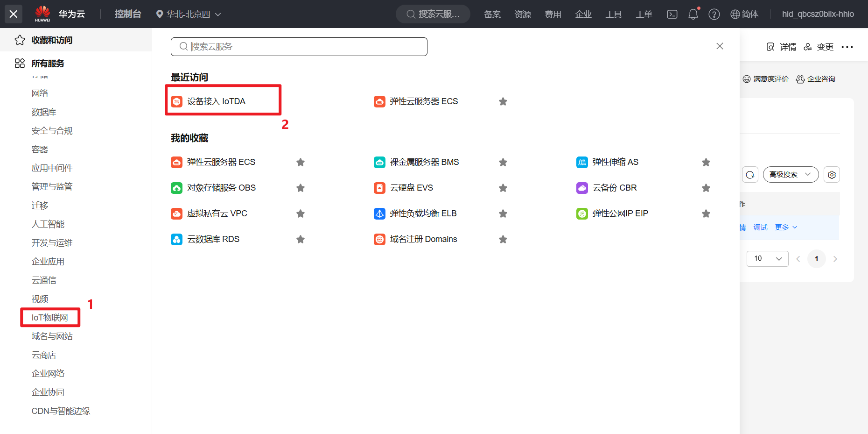Close the services panel with X
This screenshot has width=868, height=434.
[x=720, y=46]
